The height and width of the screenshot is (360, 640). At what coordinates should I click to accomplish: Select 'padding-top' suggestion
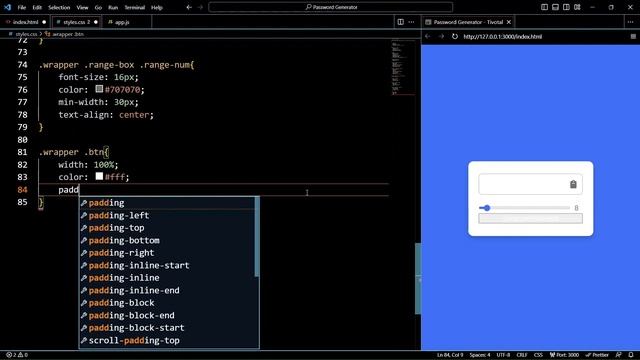(x=167, y=228)
